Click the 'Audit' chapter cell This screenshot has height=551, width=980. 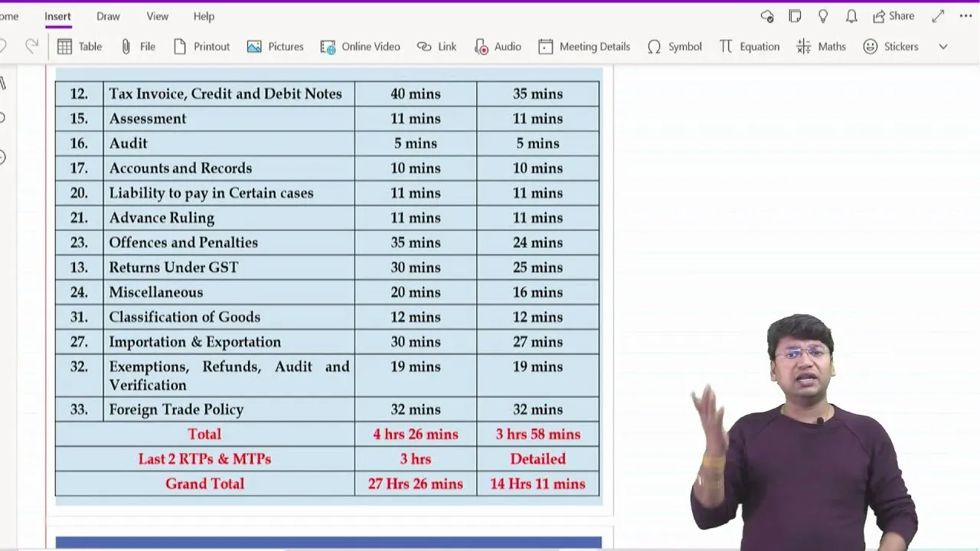(x=228, y=143)
